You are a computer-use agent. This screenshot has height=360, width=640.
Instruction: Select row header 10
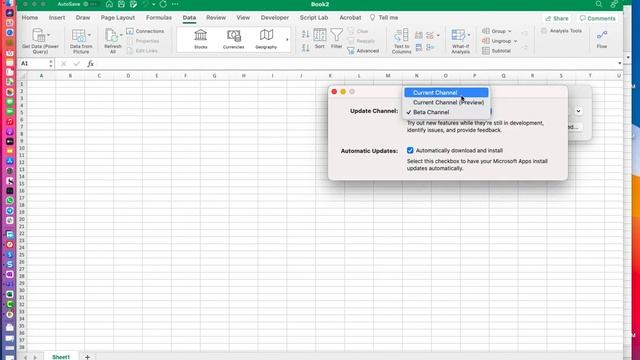coord(22,148)
